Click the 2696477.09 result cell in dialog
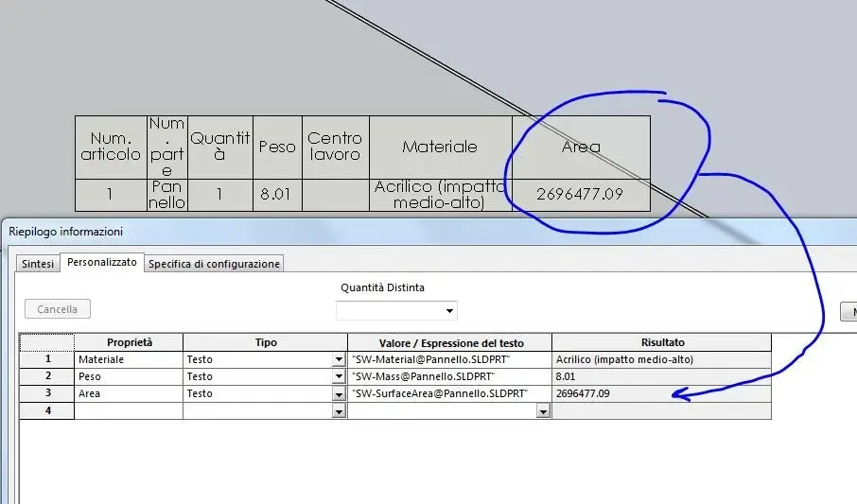The image size is (857, 504). tap(662, 393)
